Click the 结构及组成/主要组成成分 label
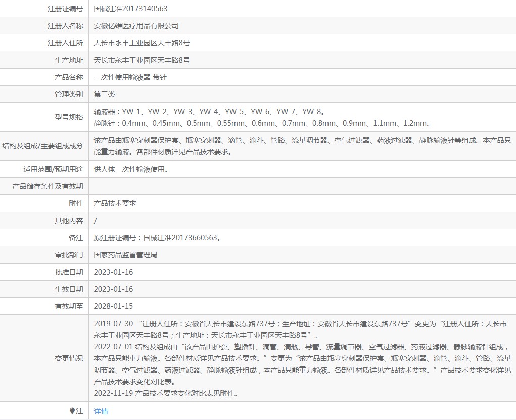The image size is (516, 420). click(43, 146)
